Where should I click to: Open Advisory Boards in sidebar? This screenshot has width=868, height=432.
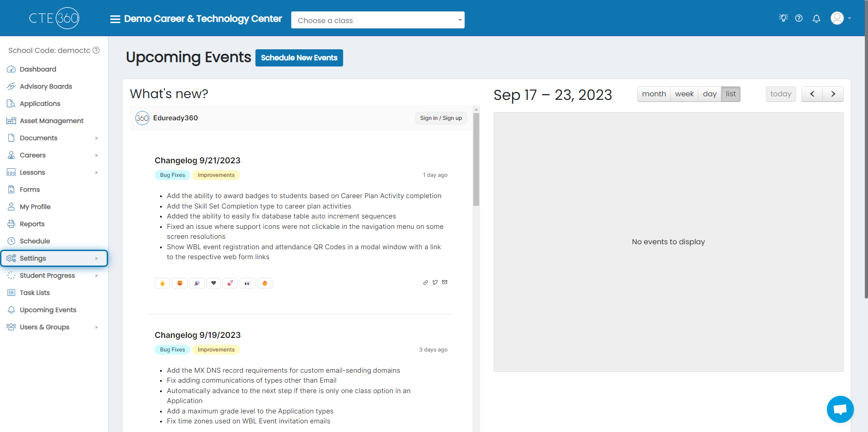[46, 86]
